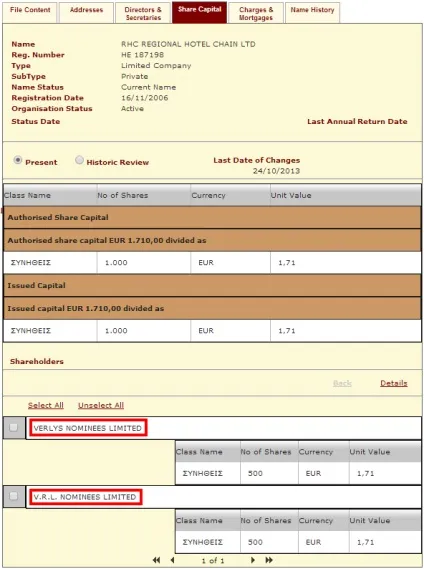424x569 pixels.
Task: Click the Shareholders section heading
Action: tap(37, 361)
